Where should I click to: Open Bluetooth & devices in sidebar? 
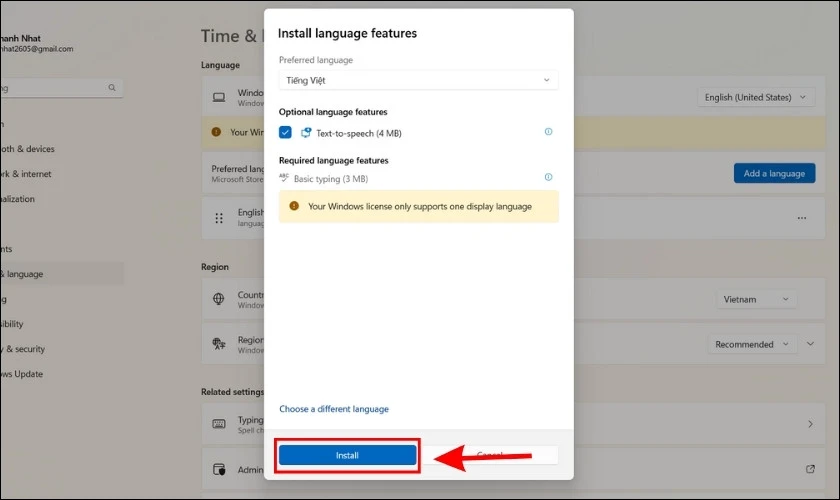point(28,149)
